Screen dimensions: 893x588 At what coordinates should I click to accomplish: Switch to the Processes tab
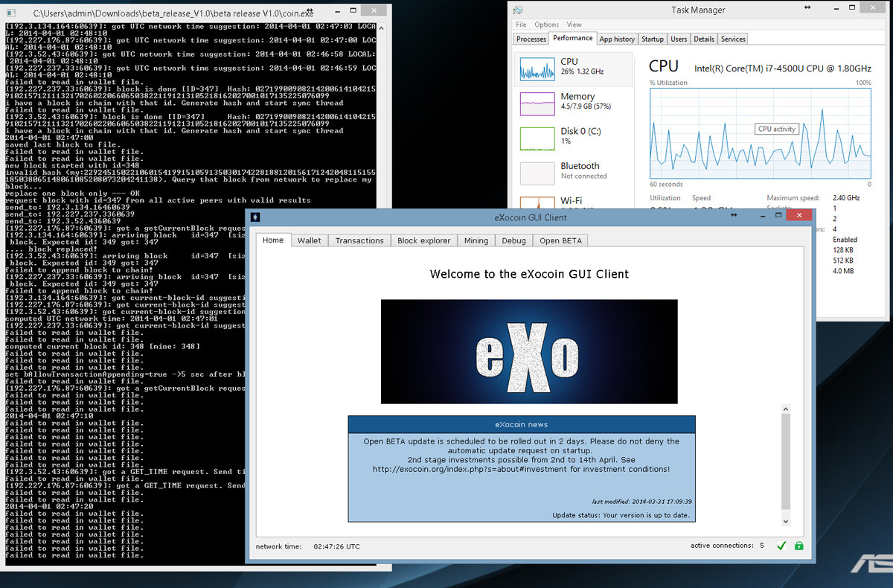[531, 39]
